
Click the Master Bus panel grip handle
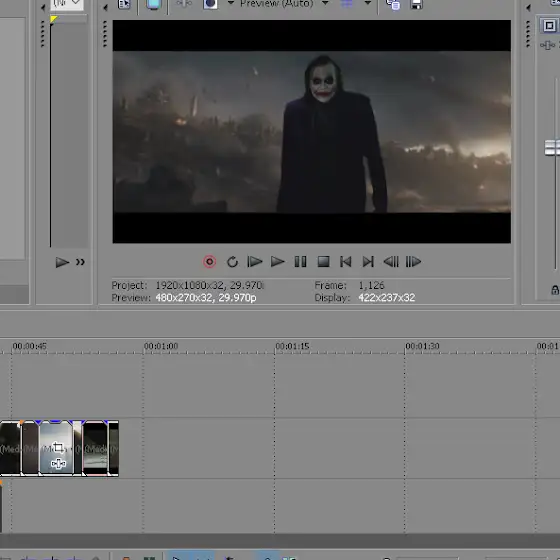pyautogui.click(x=528, y=34)
